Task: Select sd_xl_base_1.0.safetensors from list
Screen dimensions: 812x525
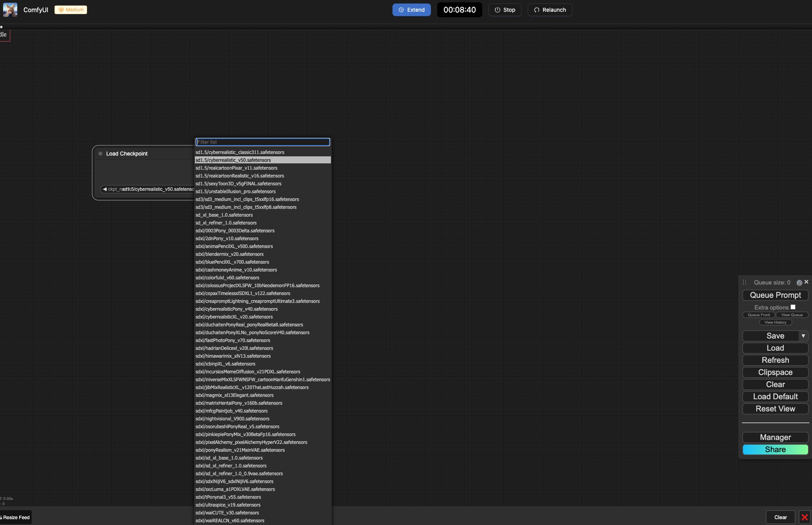Action: click(224, 215)
